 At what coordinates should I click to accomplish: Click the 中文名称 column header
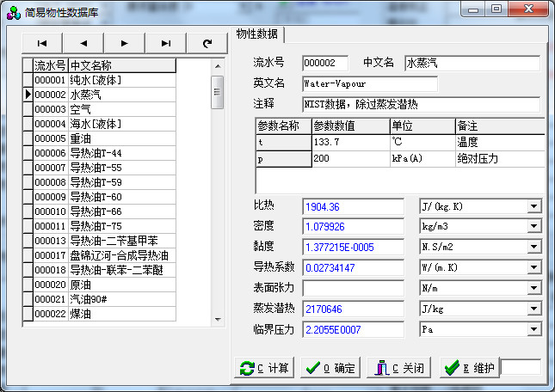tap(122, 65)
